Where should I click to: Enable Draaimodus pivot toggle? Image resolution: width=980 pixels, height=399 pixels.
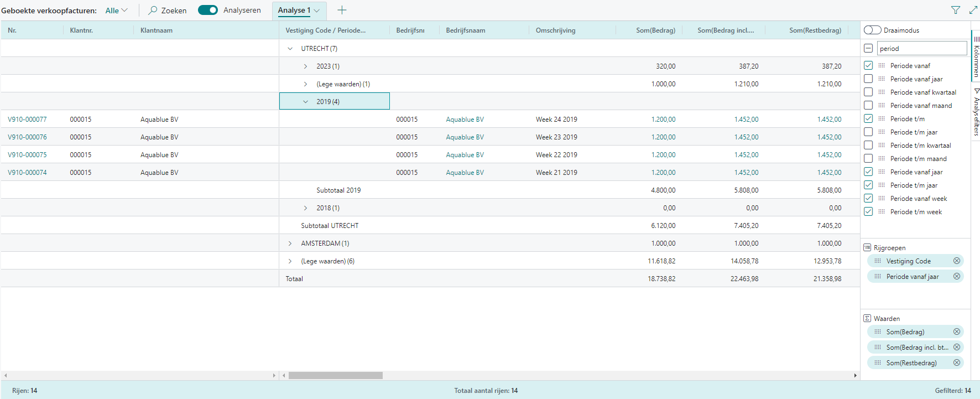(872, 30)
